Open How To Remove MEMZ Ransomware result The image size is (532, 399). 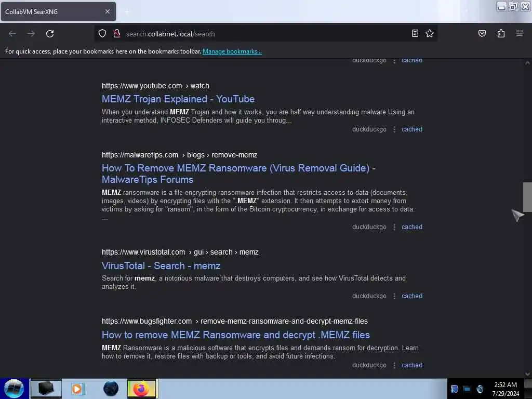pos(238,174)
